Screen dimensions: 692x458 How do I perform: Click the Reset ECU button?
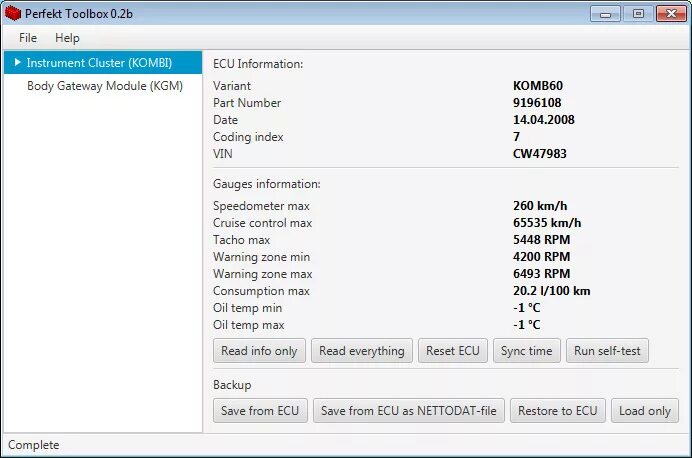click(453, 351)
